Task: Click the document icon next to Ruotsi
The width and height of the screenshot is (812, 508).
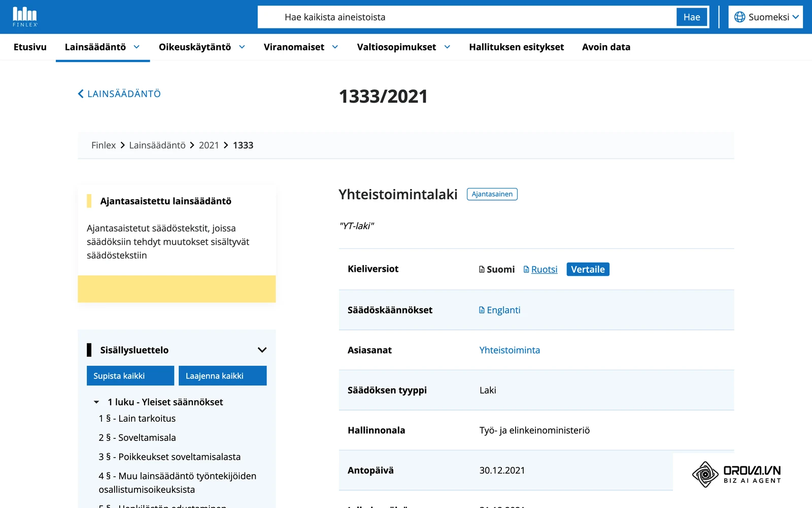Action: tap(526, 269)
